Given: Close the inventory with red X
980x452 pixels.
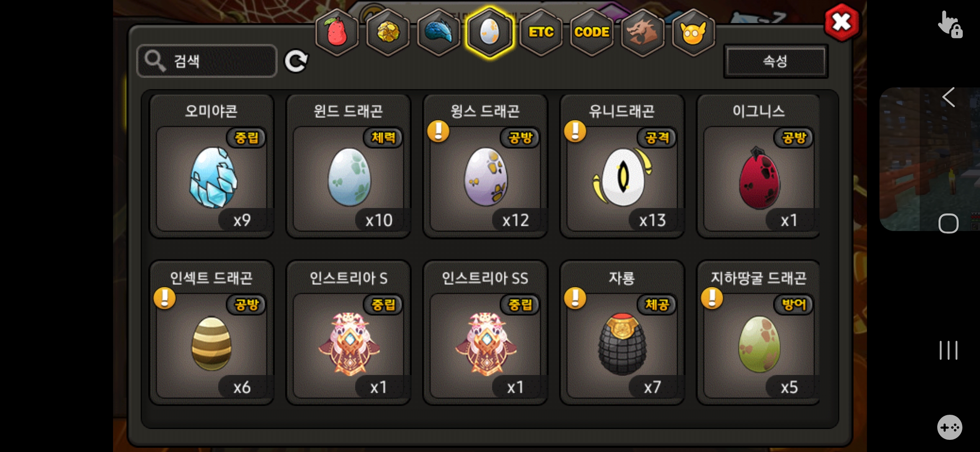Looking at the screenshot, I should coord(842,22).
